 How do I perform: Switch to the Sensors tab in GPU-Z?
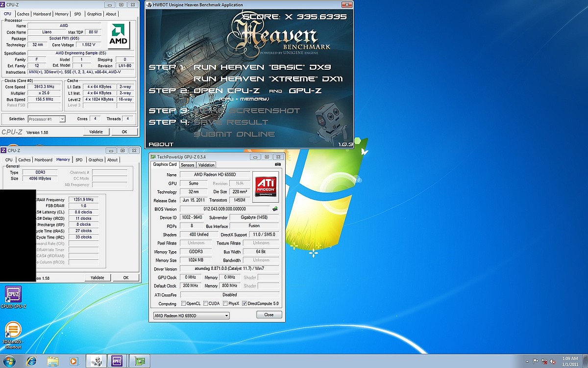[x=188, y=165]
